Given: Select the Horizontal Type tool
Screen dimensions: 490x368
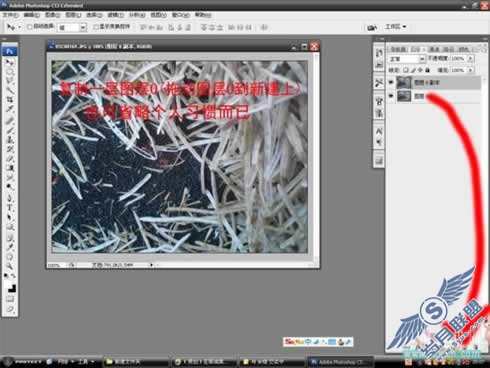Looking at the screenshot, I should pyautogui.click(x=10, y=208).
